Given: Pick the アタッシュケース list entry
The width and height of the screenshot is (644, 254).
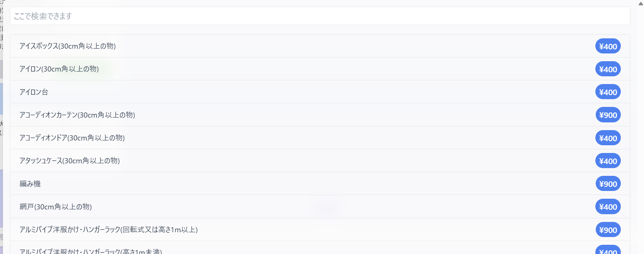Looking at the screenshot, I should [70, 161].
